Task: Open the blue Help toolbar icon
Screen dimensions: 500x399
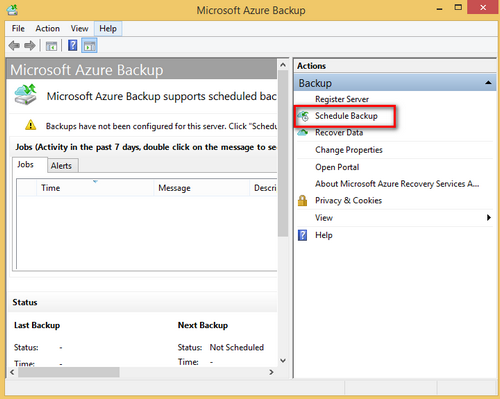Action: pos(72,45)
